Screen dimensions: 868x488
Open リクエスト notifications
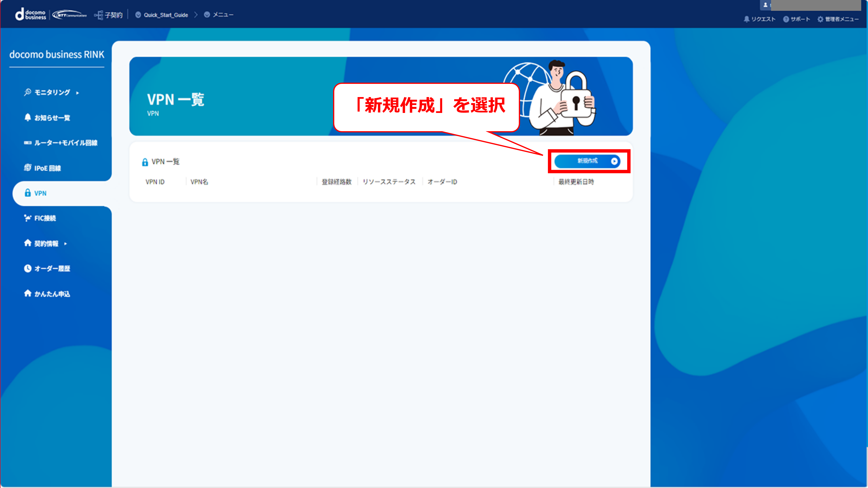pos(759,19)
